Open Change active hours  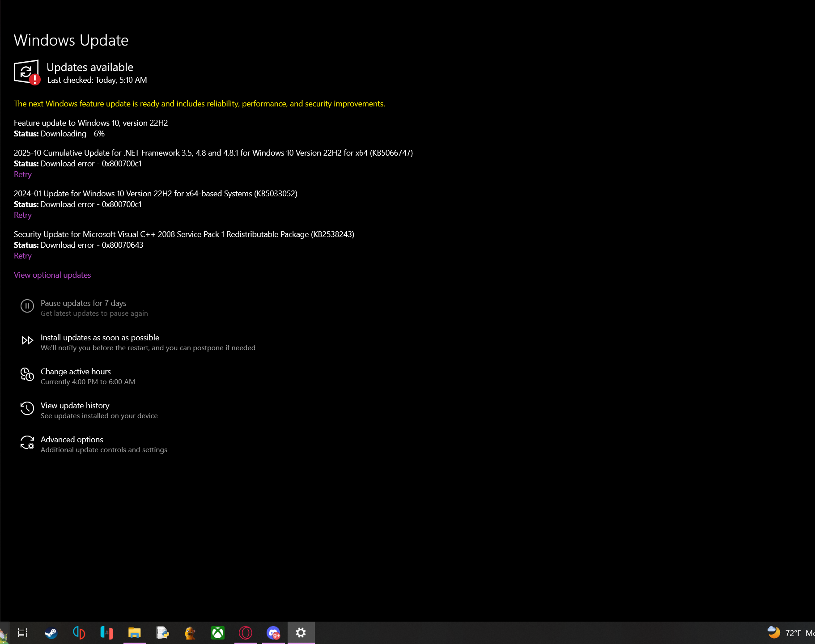coord(76,372)
